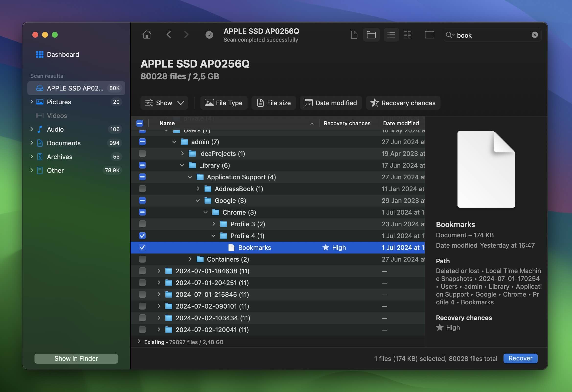Toggle the Library (6) checkbox
This screenshot has height=392, width=572.
(x=142, y=165)
